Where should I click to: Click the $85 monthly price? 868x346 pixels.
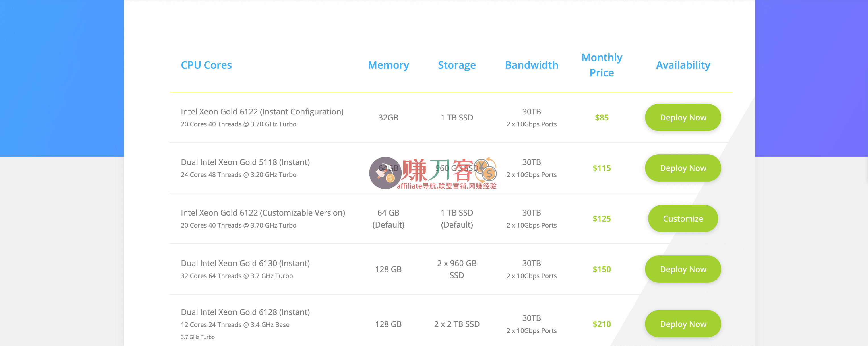[x=602, y=118]
